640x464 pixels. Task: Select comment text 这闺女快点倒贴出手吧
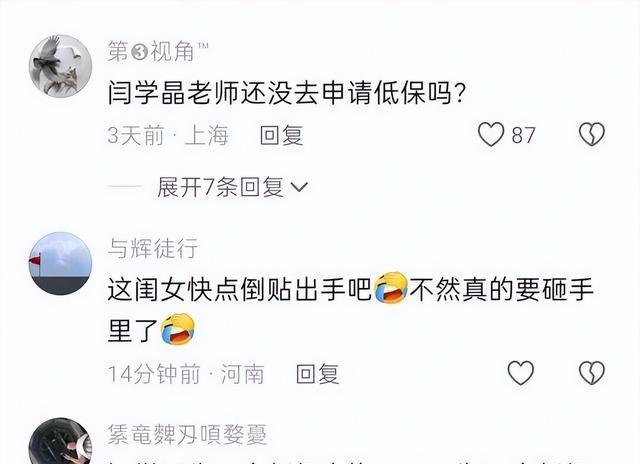pos(240,289)
